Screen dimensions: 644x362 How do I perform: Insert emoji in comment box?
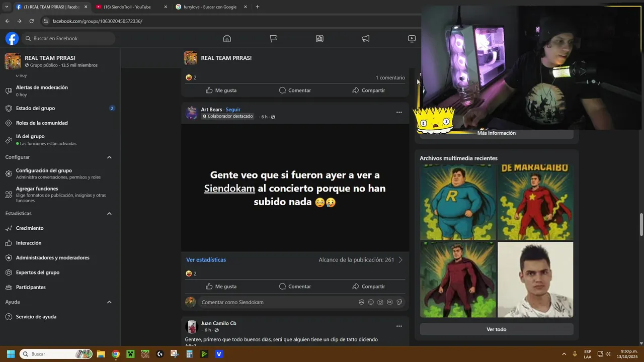tap(371, 302)
